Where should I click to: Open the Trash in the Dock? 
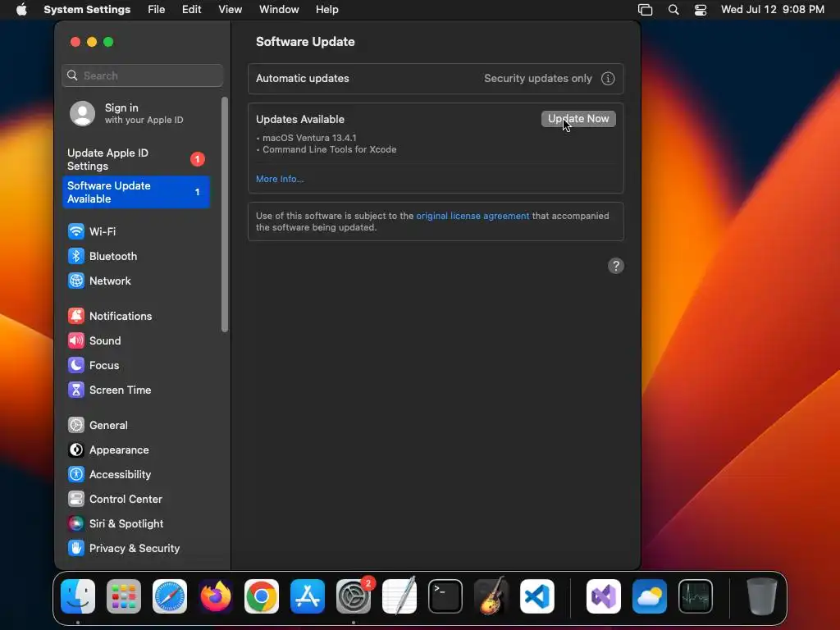coord(762,596)
